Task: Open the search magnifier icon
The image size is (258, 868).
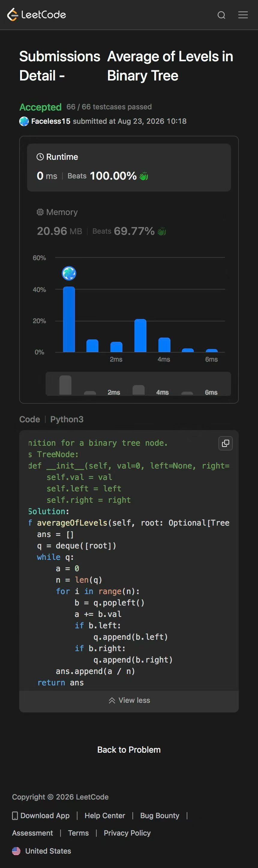Action: click(221, 15)
